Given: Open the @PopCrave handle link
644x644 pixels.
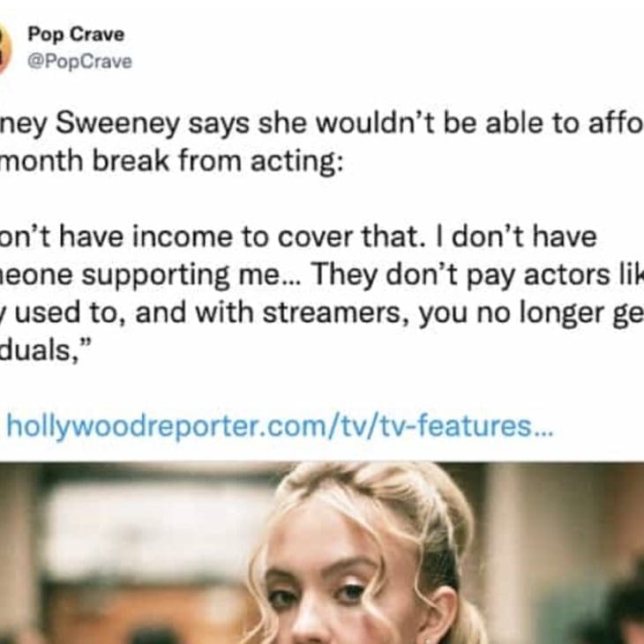Looking at the screenshot, I should click(79, 62).
